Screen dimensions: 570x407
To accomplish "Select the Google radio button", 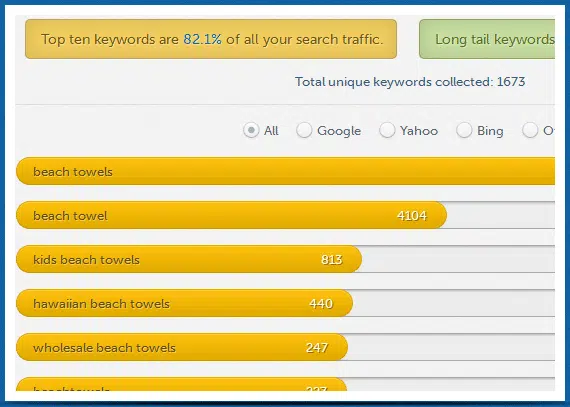I will tap(304, 130).
